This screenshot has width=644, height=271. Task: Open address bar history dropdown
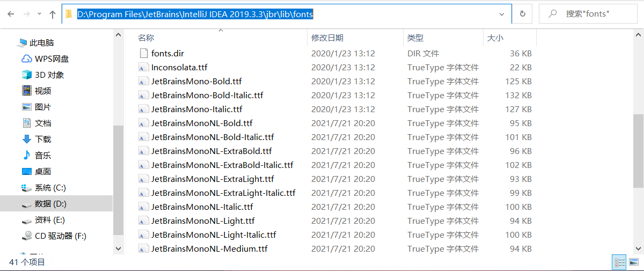click(x=502, y=14)
